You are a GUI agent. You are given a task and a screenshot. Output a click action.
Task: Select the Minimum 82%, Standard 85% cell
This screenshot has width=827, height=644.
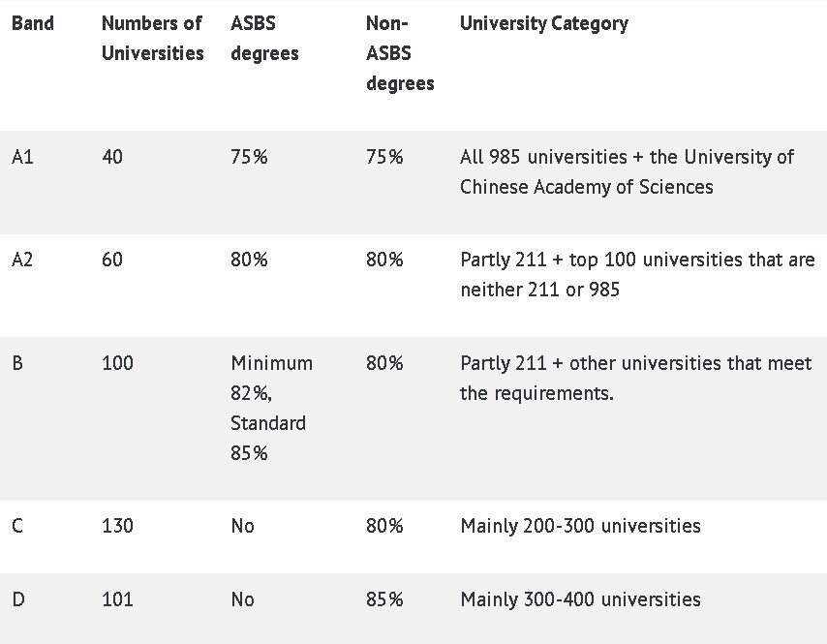coord(271,409)
